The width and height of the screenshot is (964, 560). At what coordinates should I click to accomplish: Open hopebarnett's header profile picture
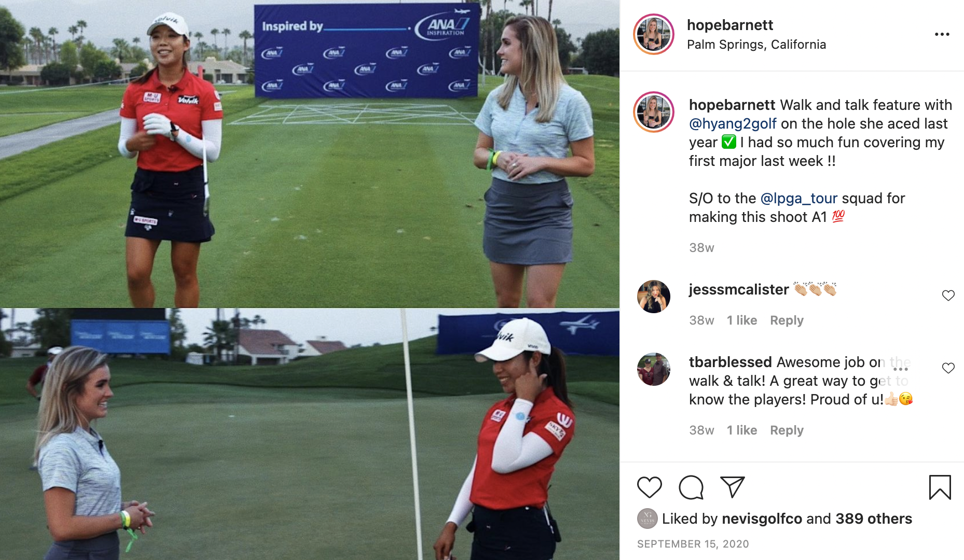pos(654,34)
